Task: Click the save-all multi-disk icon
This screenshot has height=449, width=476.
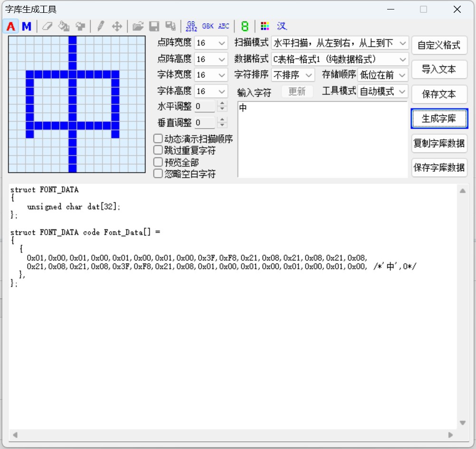Action: tap(171, 27)
